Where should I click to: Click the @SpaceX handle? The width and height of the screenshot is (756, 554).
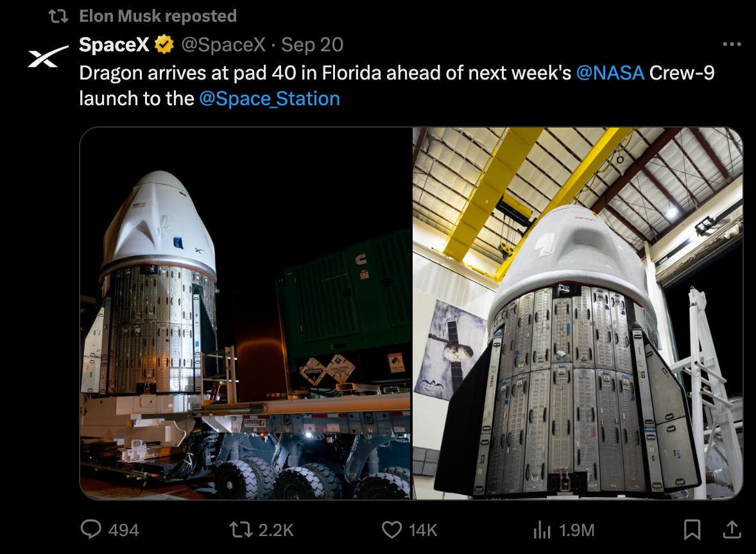click(x=224, y=45)
